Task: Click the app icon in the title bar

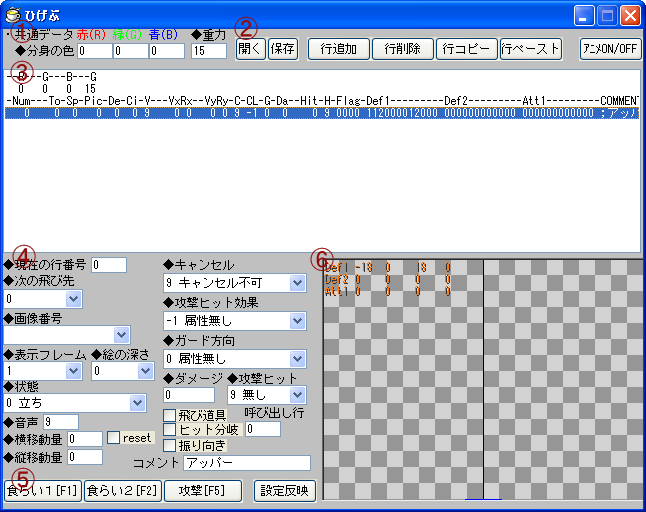Action: pyautogui.click(x=13, y=15)
